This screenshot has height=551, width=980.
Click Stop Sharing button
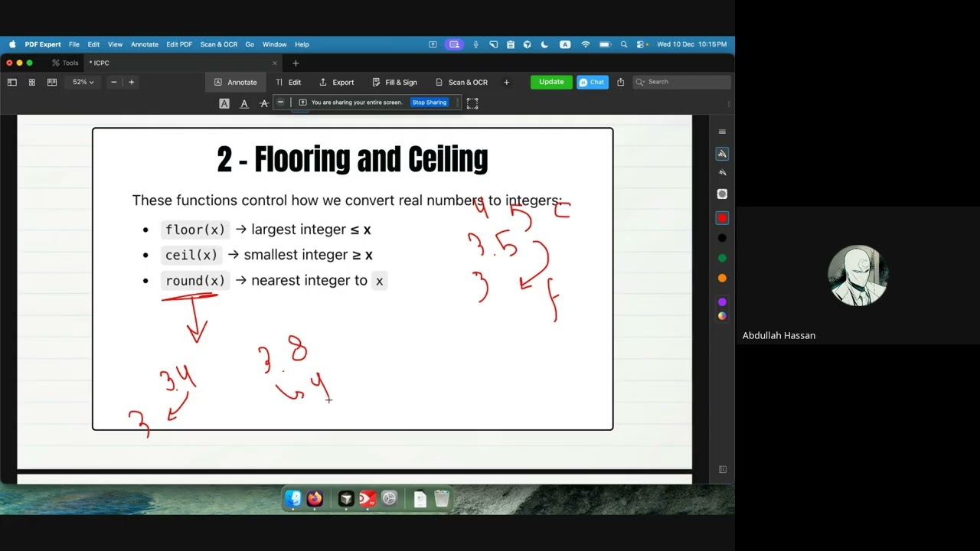point(429,103)
